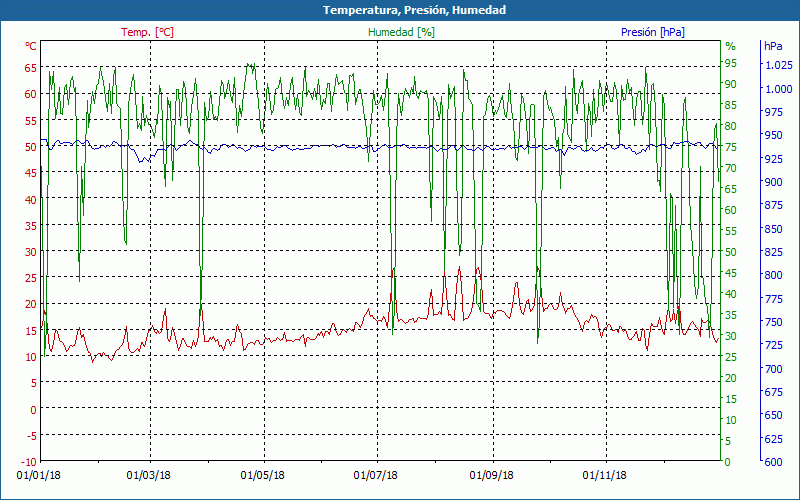This screenshot has height=500, width=800.
Task: Click the green 70 humidity axis value
Action: pyautogui.click(x=731, y=168)
